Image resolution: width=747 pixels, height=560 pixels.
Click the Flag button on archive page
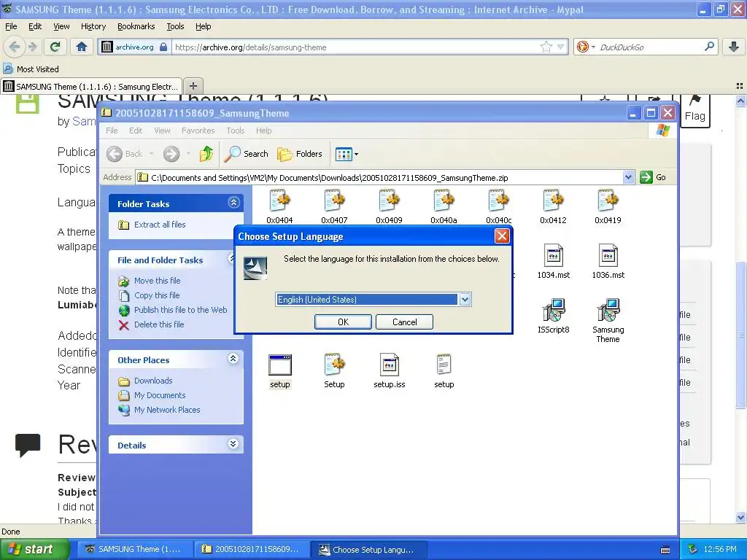click(x=695, y=112)
